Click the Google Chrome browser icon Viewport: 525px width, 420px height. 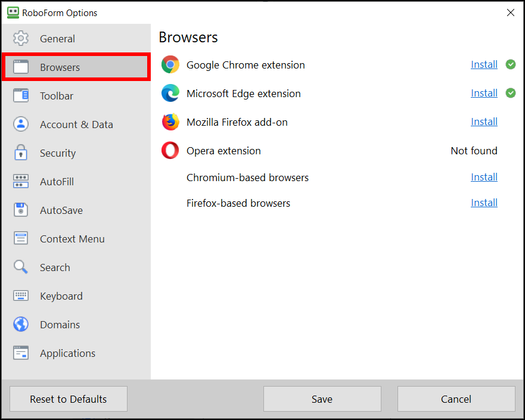tap(170, 64)
